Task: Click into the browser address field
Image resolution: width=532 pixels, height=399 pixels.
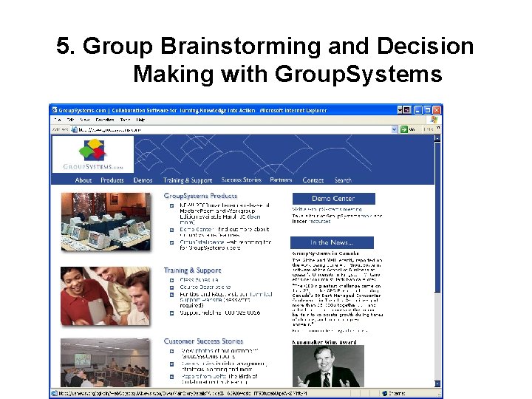Action: click(234, 129)
